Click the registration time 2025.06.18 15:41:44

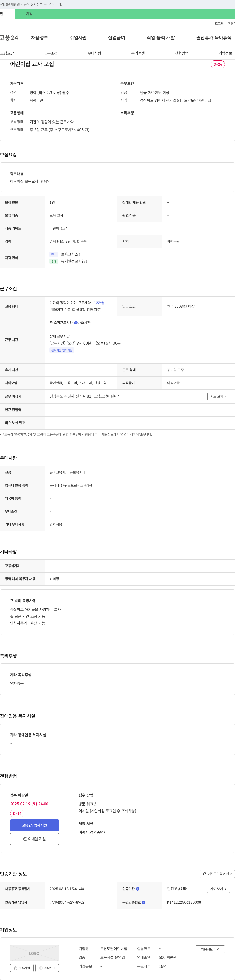pos(67,889)
